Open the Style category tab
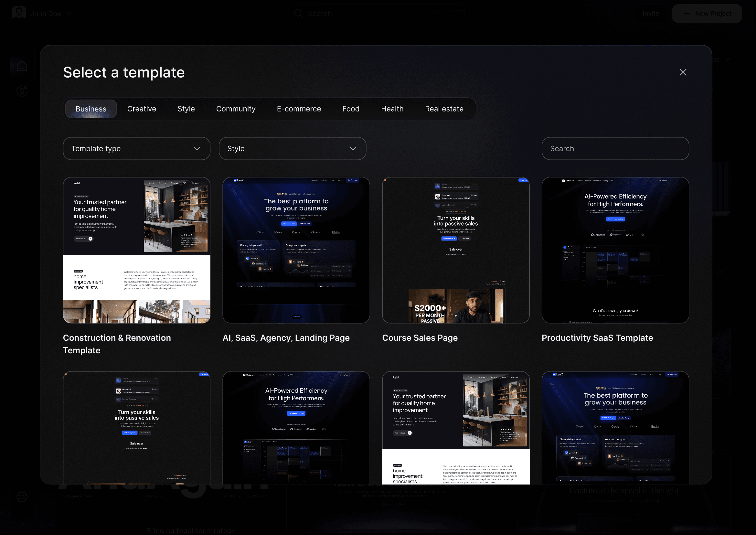Screen dimensions: 756x535 [x=186, y=109]
